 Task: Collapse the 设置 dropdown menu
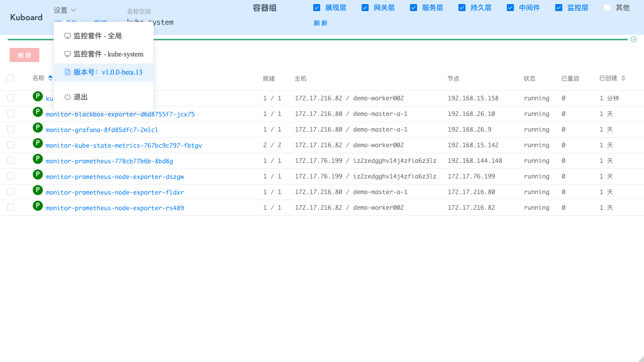pyautogui.click(x=65, y=10)
